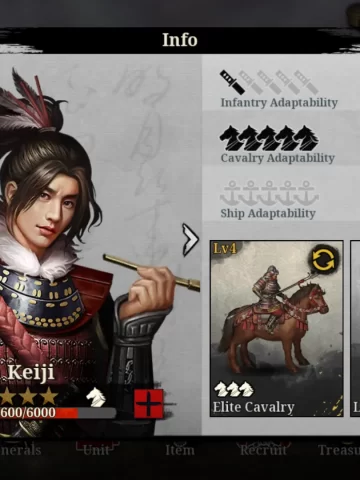Select the Ship Adaptability anchor icons
Image resolution: width=360 pixels, height=480 pixels.
point(269,193)
